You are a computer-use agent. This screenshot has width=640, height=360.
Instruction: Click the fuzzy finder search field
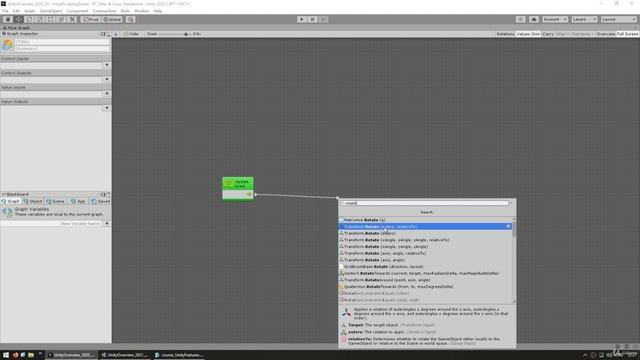click(425, 203)
